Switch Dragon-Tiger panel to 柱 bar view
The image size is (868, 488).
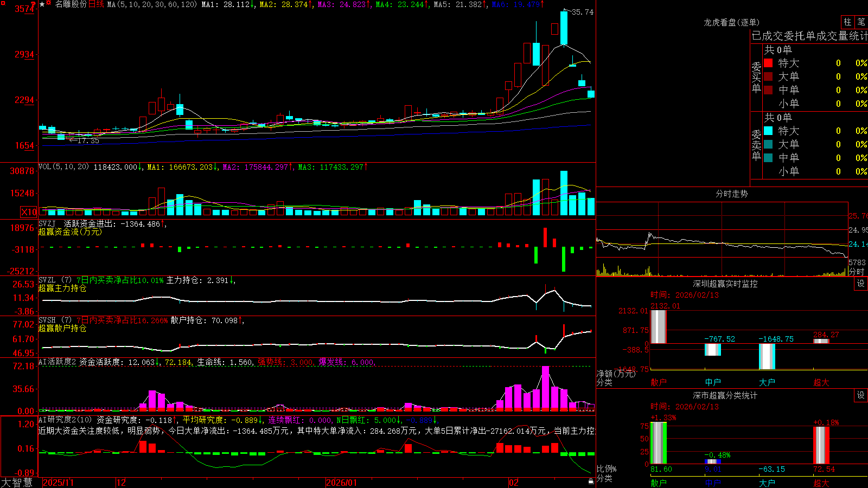(847, 22)
